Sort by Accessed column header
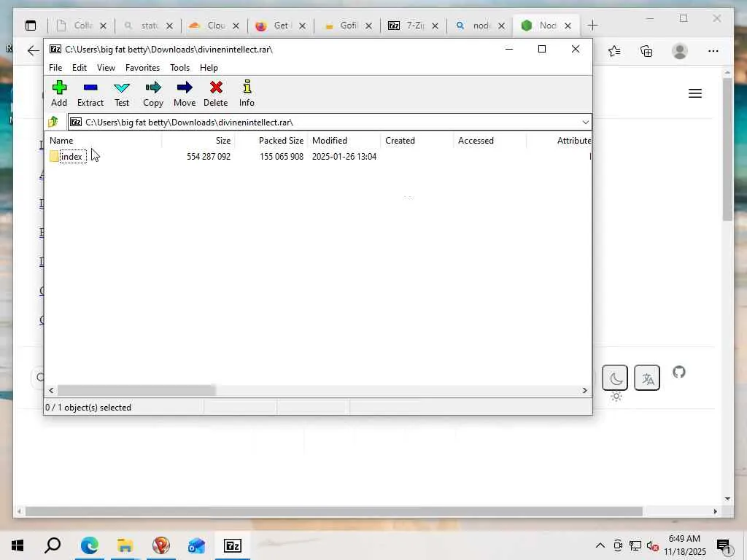The height and width of the screenshot is (560, 747). 489,141
